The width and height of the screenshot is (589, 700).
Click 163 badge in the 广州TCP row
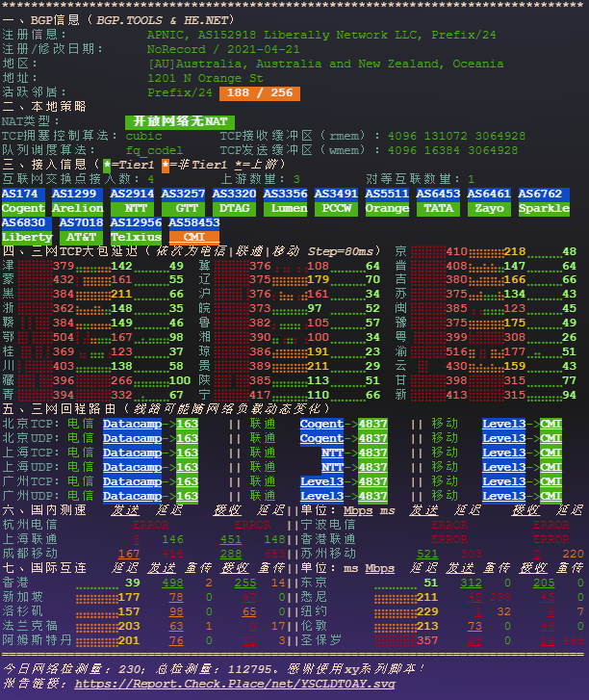click(x=187, y=481)
